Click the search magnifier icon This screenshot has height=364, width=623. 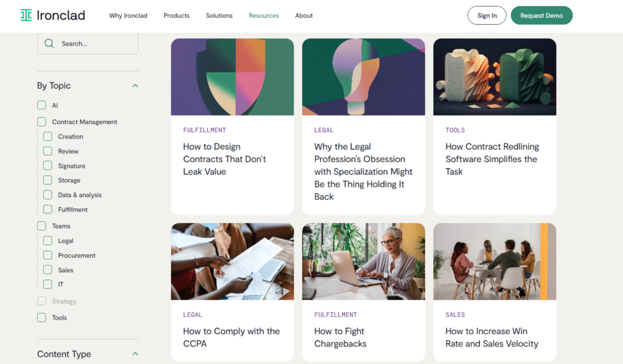pos(49,44)
